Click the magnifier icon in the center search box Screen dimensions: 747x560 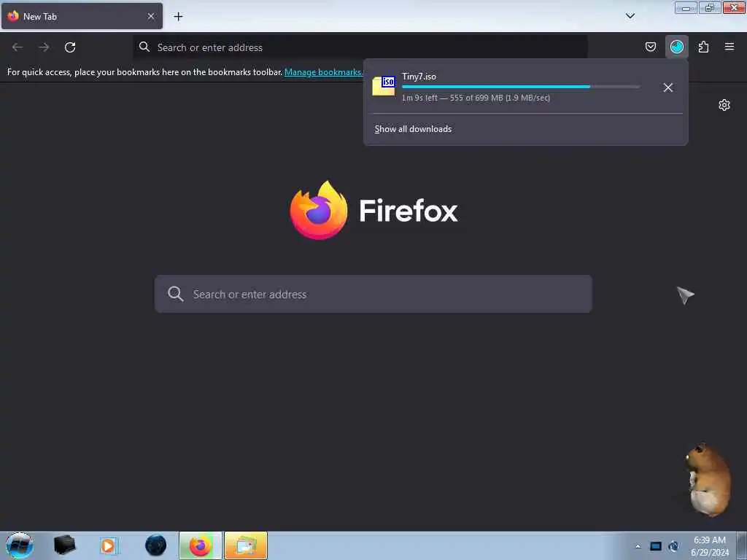pos(175,294)
